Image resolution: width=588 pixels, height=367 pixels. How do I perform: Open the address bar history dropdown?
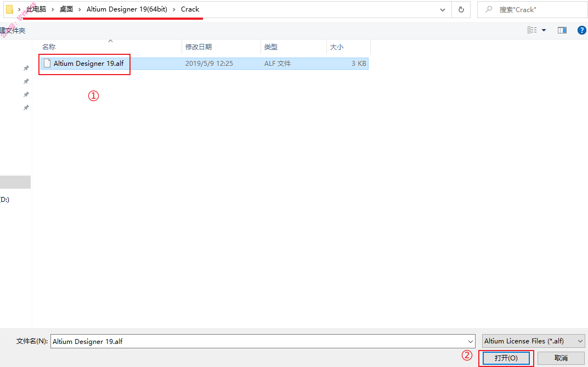[443, 10]
